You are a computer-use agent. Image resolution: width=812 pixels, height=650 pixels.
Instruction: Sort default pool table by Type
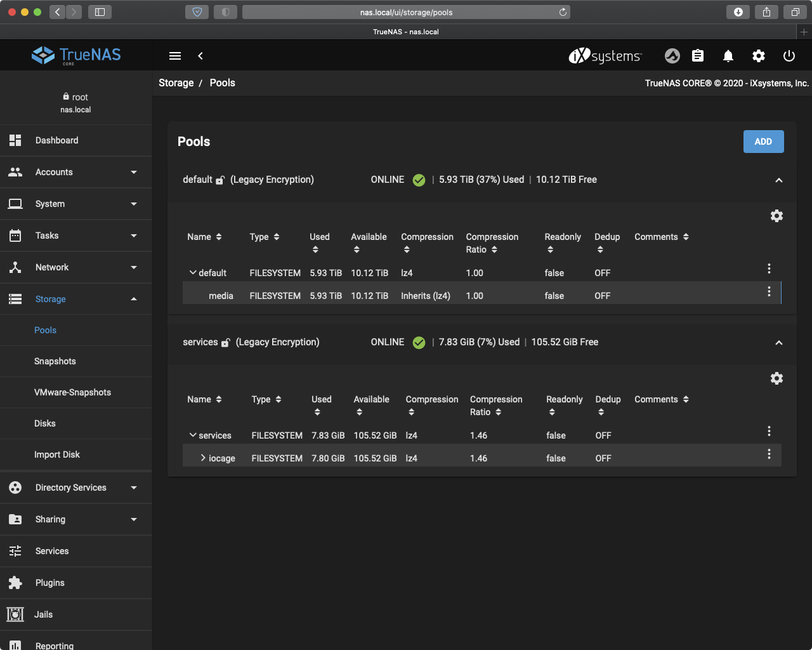click(265, 237)
